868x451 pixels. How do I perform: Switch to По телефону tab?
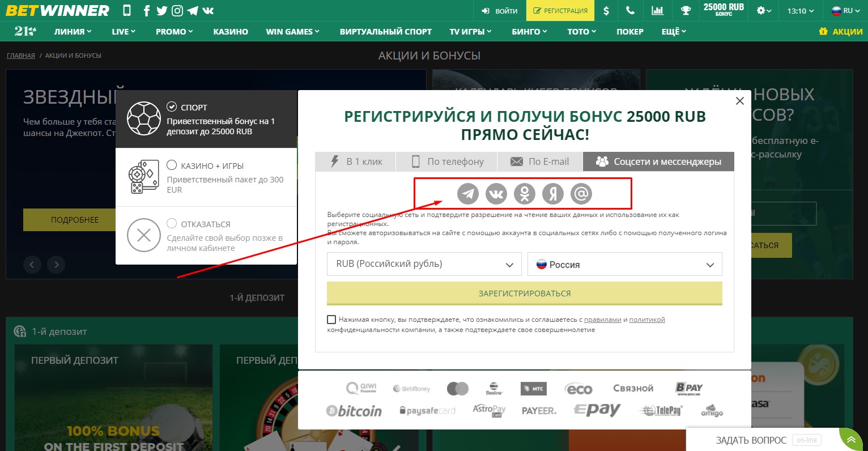[446, 161]
